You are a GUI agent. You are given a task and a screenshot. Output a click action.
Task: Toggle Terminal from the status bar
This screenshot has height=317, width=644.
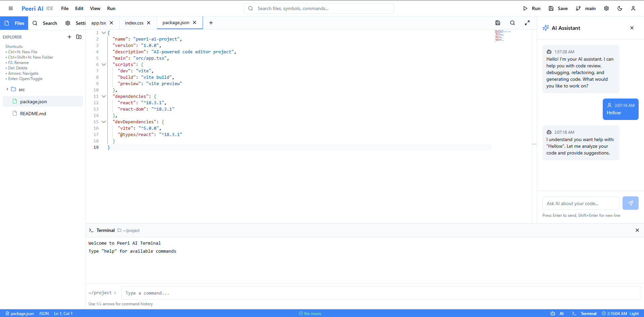[584, 313]
